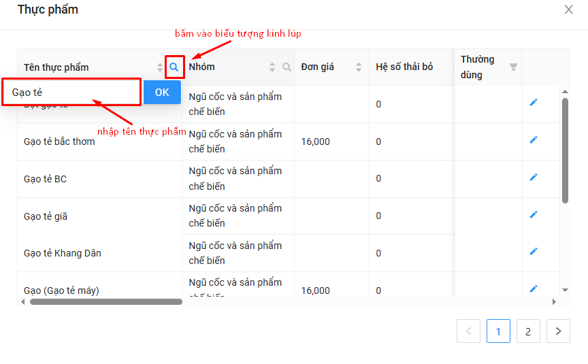Close the Thực phẩm dialog

click(569, 10)
